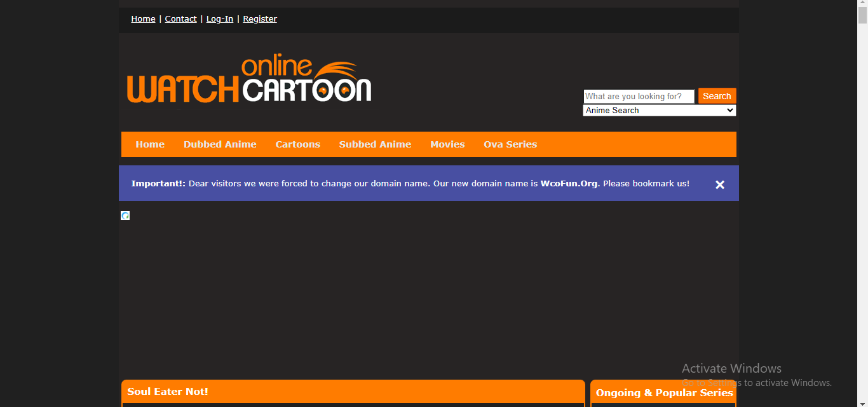The width and height of the screenshot is (868, 407).
Task: Click the Ongoing & Popular Series heading
Action: point(664,393)
